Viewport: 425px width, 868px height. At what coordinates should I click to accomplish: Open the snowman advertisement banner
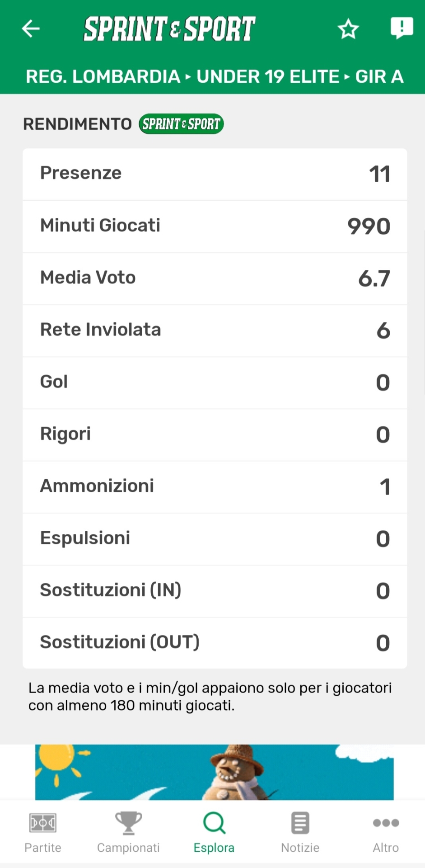tap(215, 772)
